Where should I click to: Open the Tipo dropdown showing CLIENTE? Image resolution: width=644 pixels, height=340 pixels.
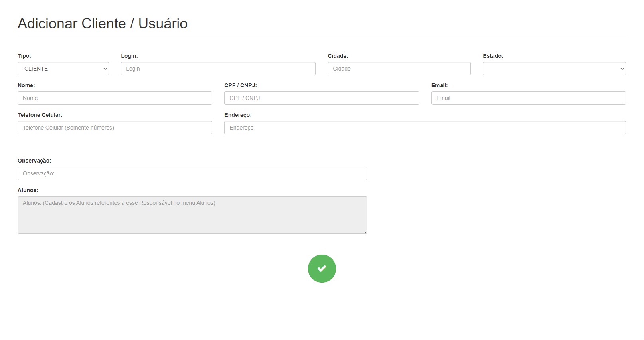pyautogui.click(x=63, y=69)
